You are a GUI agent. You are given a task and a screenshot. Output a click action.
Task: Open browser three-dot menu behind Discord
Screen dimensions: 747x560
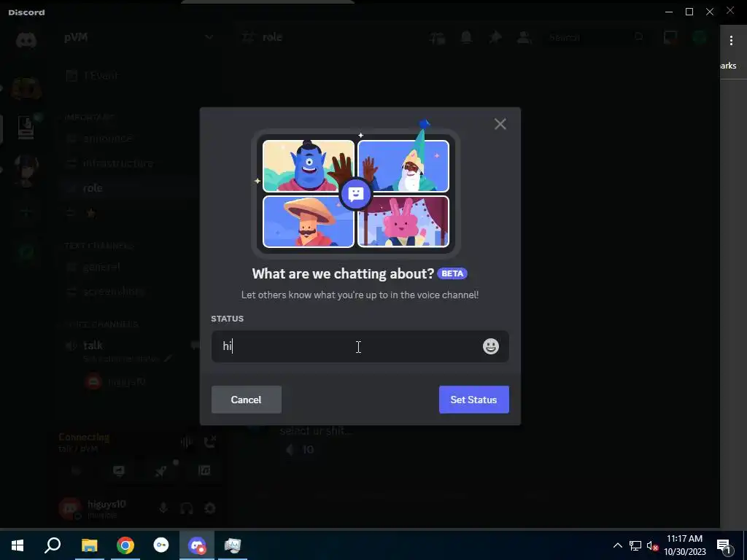pyautogui.click(x=731, y=41)
